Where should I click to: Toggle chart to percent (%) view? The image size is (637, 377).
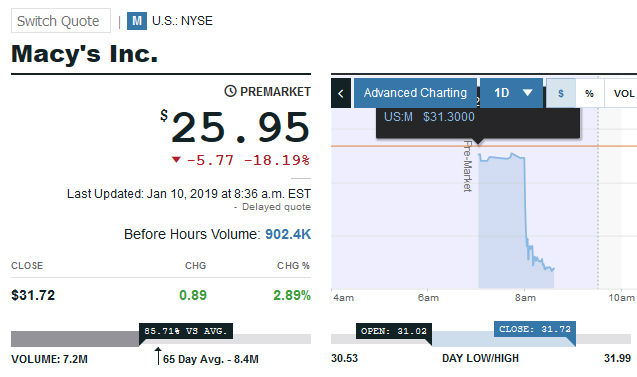click(x=589, y=93)
